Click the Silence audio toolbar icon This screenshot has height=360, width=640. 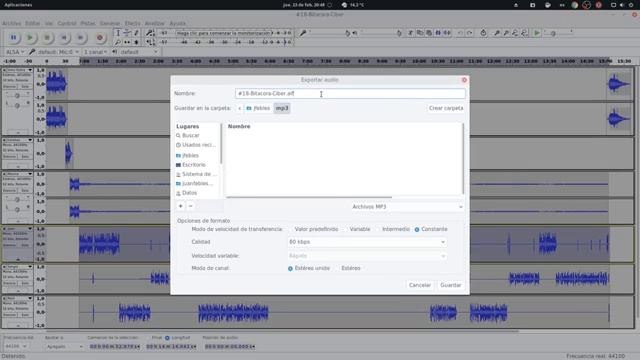pyautogui.click(x=447, y=33)
